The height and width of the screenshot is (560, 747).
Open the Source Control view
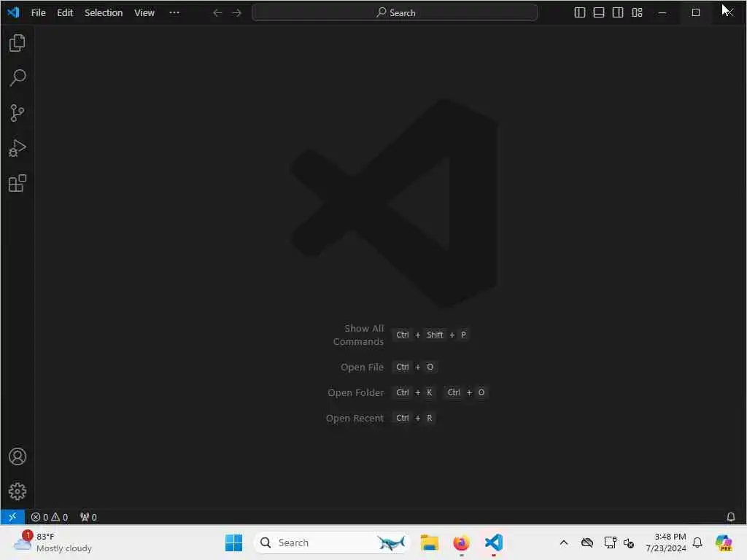click(18, 113)
